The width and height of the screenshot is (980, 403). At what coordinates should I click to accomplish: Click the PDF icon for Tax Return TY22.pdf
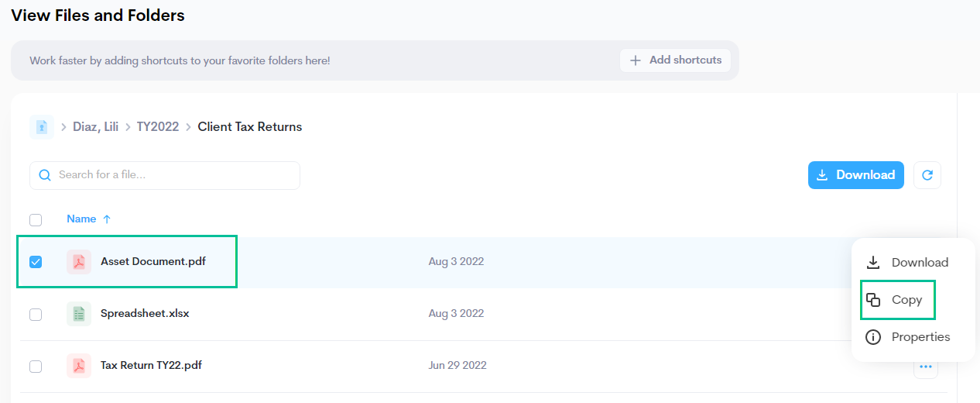click(79, 366)
